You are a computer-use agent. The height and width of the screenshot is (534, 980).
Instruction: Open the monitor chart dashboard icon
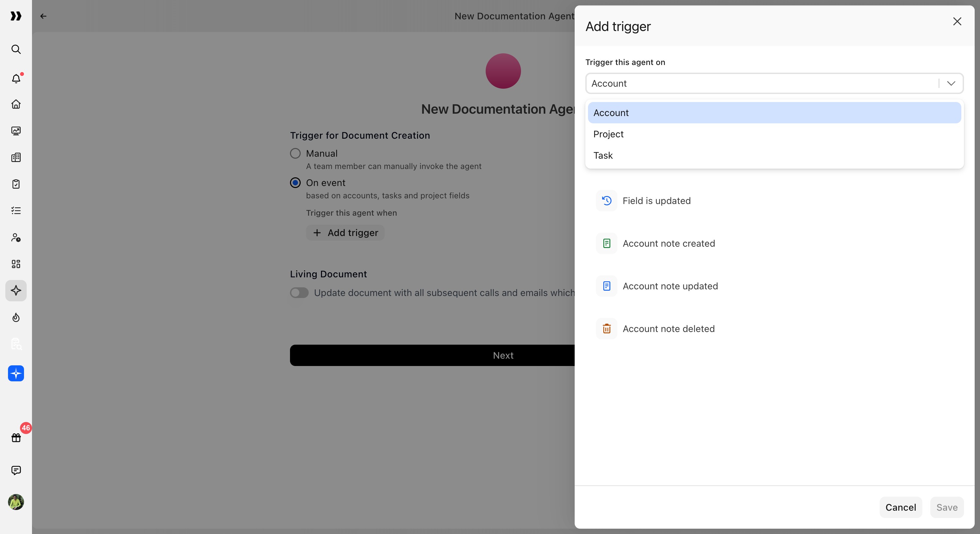16,131
